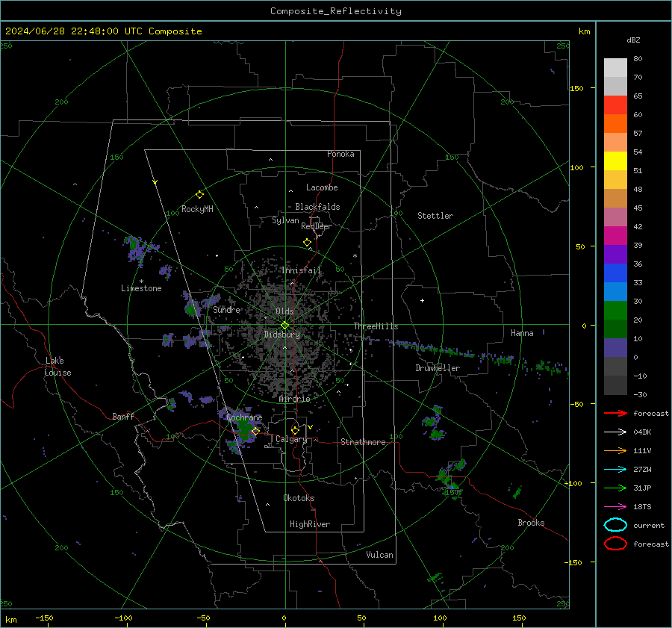Click the Vulcan town label
672x628 pixels.
click(379, 555)
